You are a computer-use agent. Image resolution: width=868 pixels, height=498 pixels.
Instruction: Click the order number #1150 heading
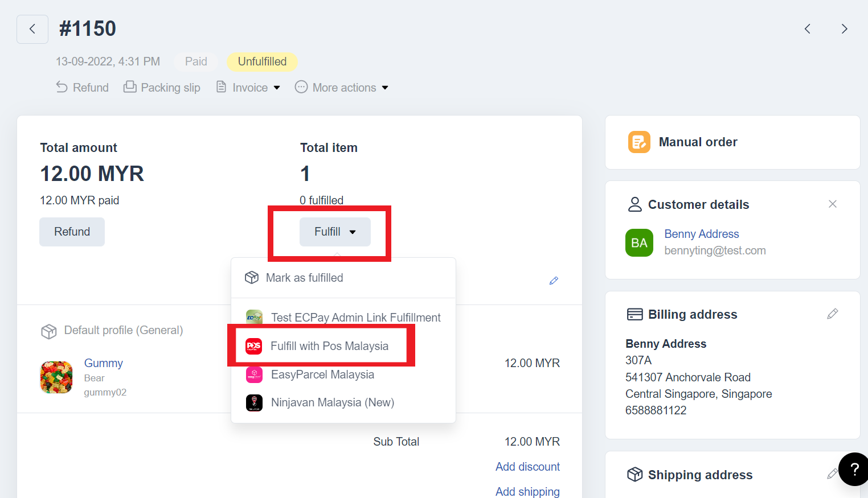coord(88,28)
